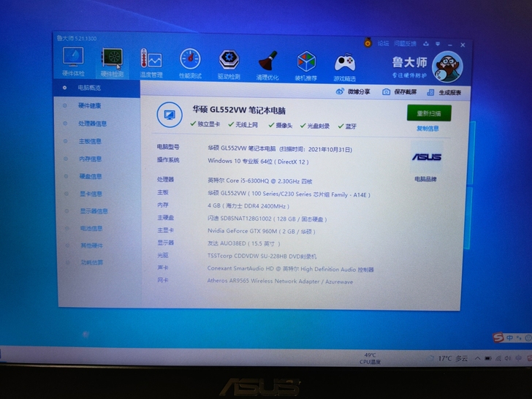
Task: Click the 鲁大师 mascot avatar
Action: pos(447,66)
